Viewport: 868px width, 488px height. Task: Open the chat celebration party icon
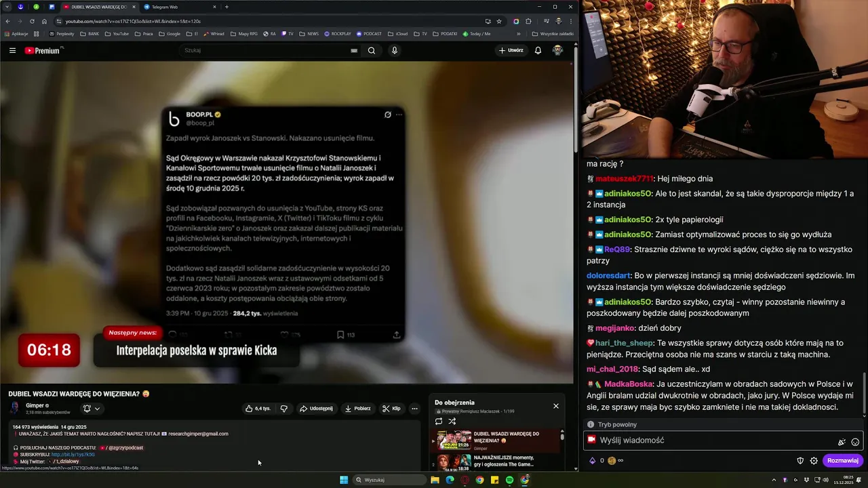(x=842, y=442)
